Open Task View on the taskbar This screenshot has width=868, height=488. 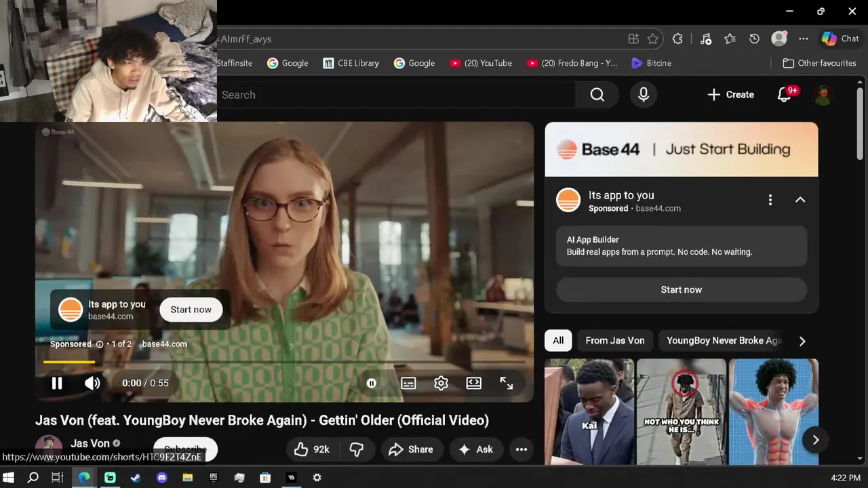point(58,478)
